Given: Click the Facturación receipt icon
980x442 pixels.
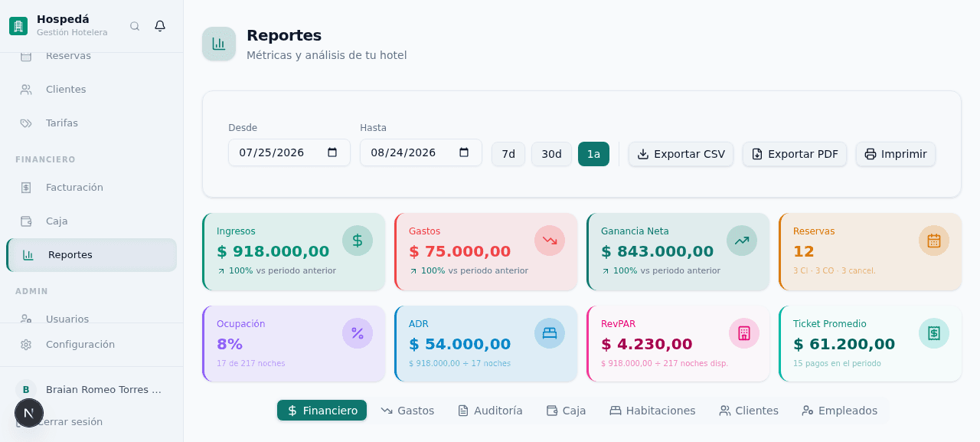Looking at the screenshot, I should 26,188.
